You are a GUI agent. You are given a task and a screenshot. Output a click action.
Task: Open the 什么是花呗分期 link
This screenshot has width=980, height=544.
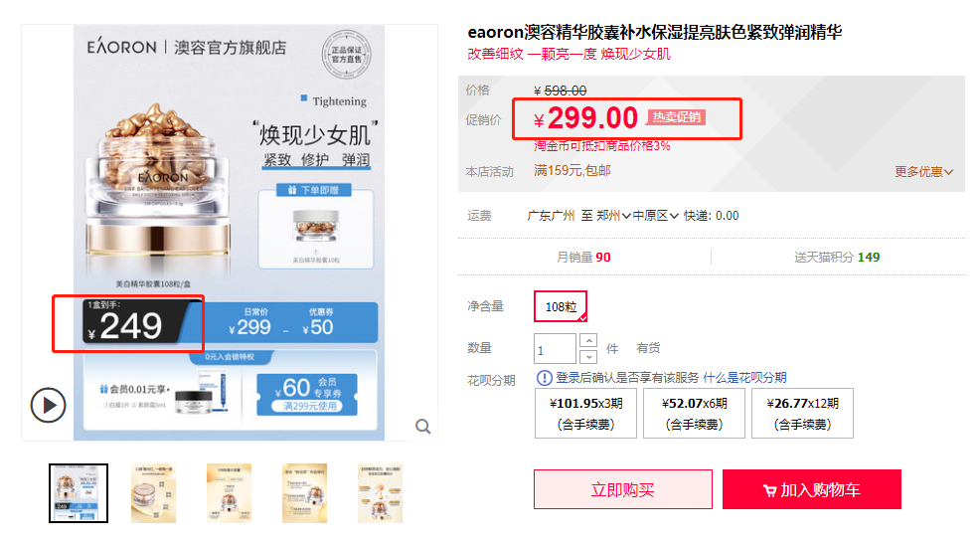[x=744, y=378]
